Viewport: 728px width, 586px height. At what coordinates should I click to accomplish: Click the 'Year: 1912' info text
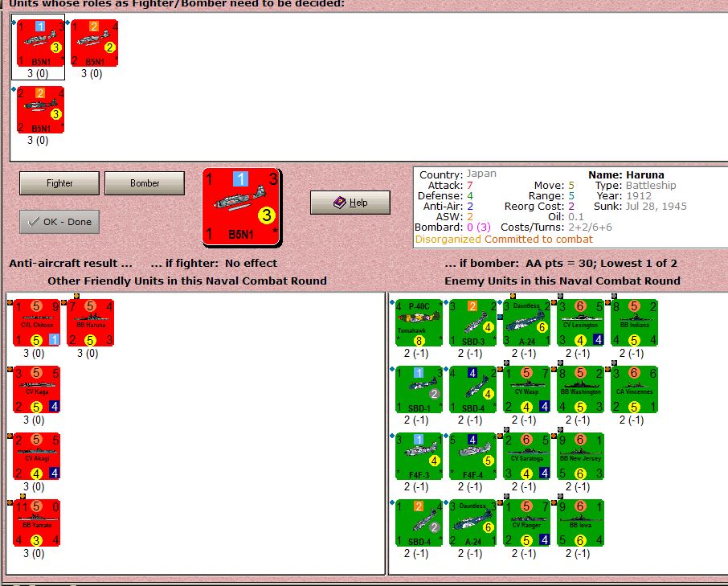624,196
